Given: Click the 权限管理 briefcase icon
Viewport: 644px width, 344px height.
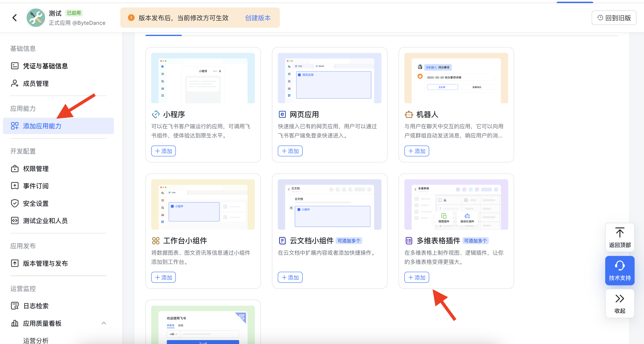Looking at the screenshot, I should click(15, 168).
